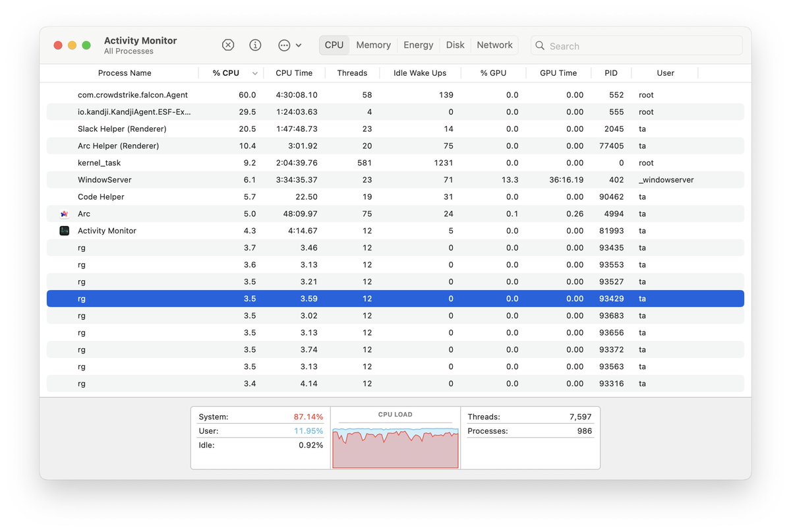Screen dimensions: 791x532
Task: Switch to the Memory tab
Action: (x=374, y=45)
